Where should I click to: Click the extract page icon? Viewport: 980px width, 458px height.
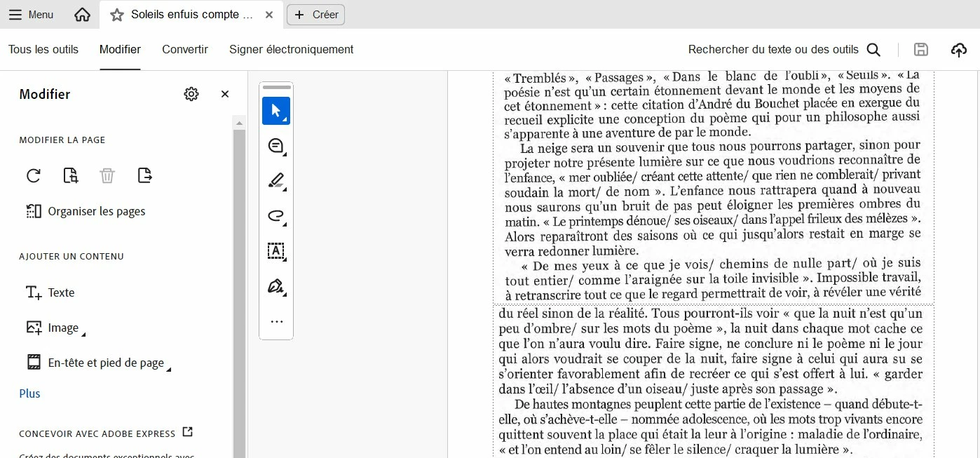click(144, 175)
